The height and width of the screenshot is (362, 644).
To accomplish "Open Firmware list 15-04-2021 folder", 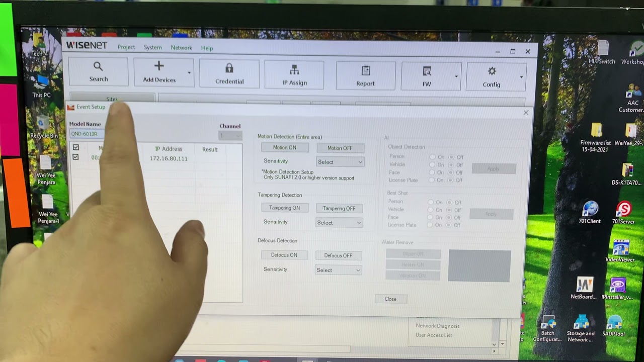I will click(x=596, y=137).
